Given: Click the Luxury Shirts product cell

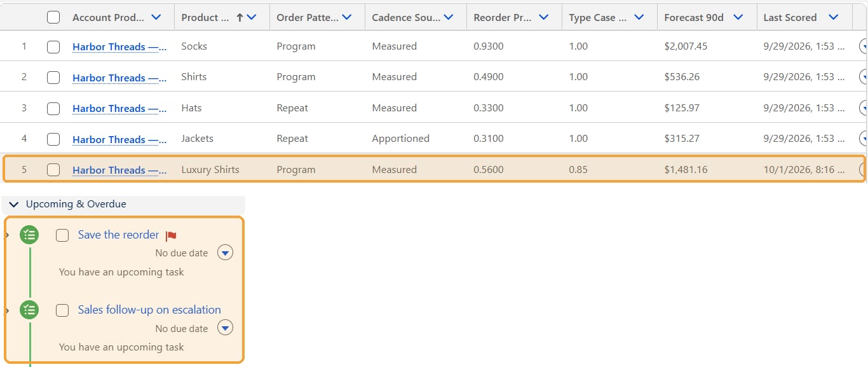Looking at the screenshot, I should [210, 170].
